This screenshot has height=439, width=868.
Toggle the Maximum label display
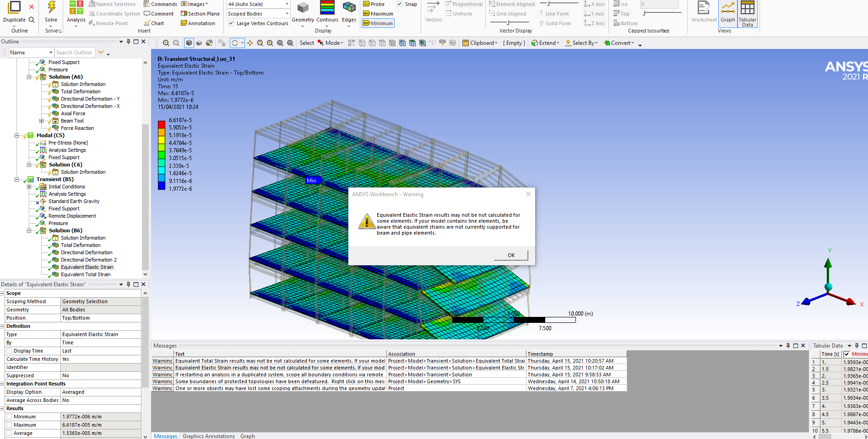(378, 14)
